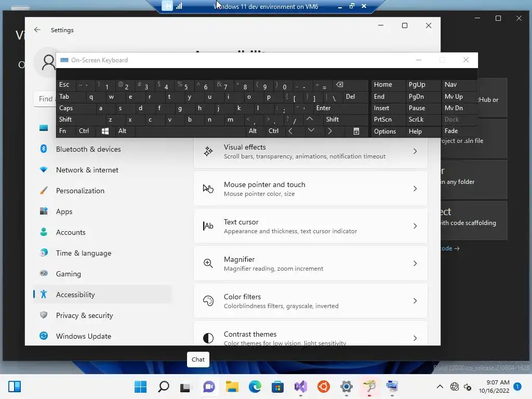
Task: Open taskbar Search
Action: (164, 387)
